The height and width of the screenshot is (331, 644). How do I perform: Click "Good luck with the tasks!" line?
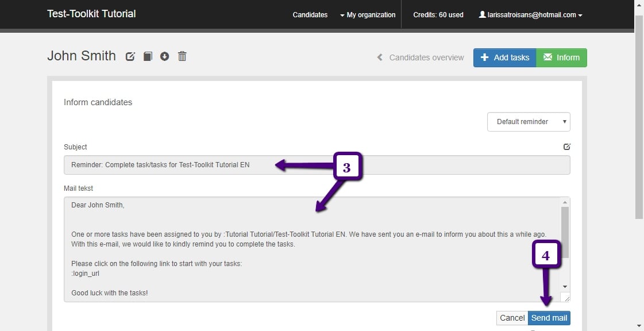tap(109, 293)
